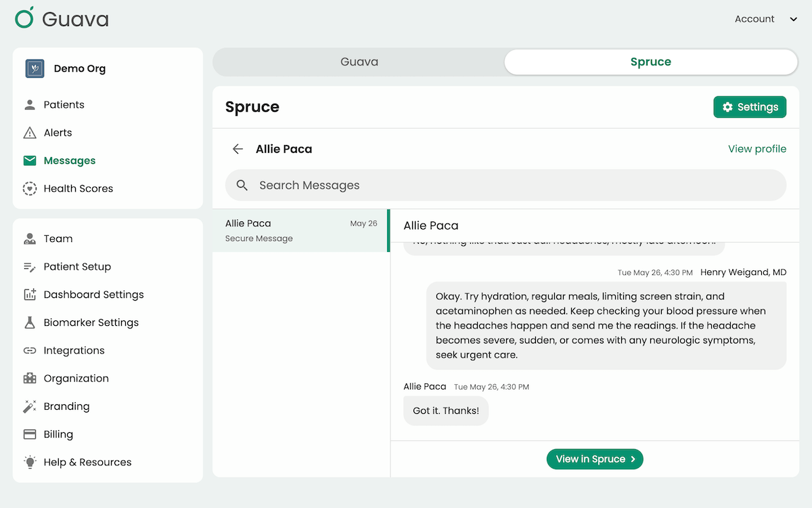This screenshot has height=508, width=812.
Task: Switch to the Spruce tab
Action: click(x=651, y=62)
